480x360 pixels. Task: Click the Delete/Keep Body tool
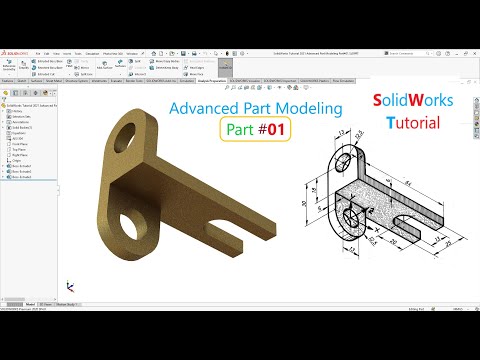164,68
